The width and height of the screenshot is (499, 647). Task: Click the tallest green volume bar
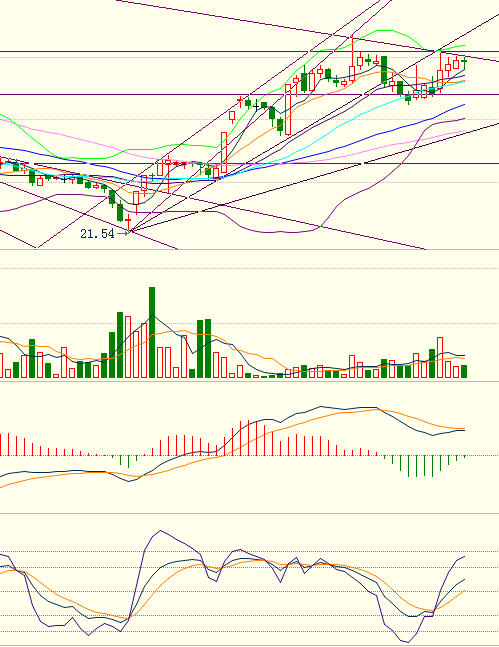coord(152,333)
